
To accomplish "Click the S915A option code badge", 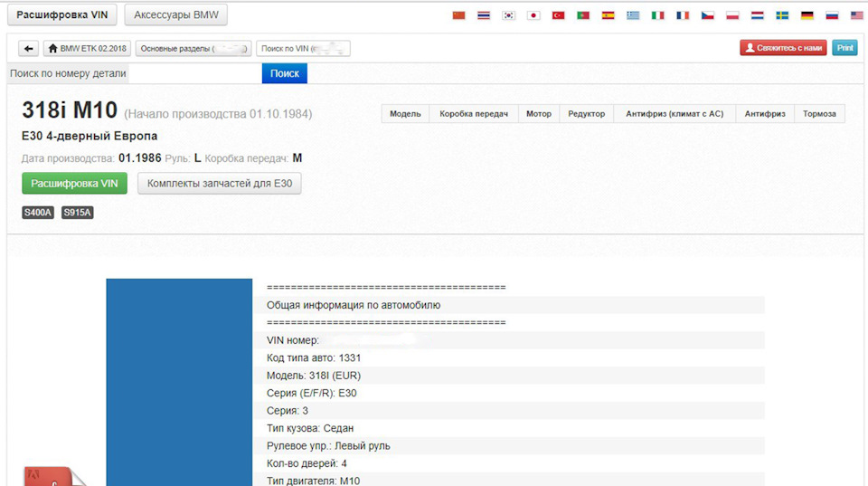I will [77, 213].
